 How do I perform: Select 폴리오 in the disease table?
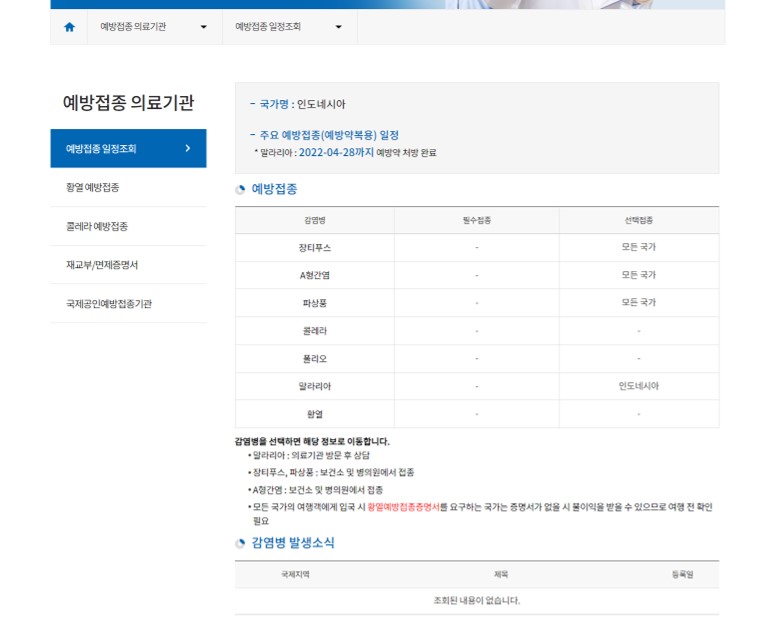click(x=315, y=358)
